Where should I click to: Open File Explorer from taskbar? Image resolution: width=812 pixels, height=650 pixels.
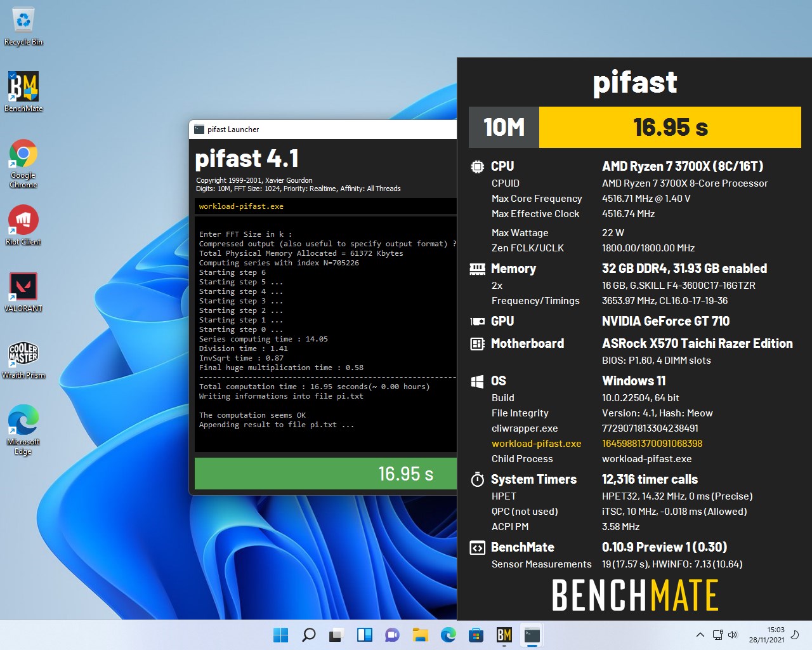(420, 635)
